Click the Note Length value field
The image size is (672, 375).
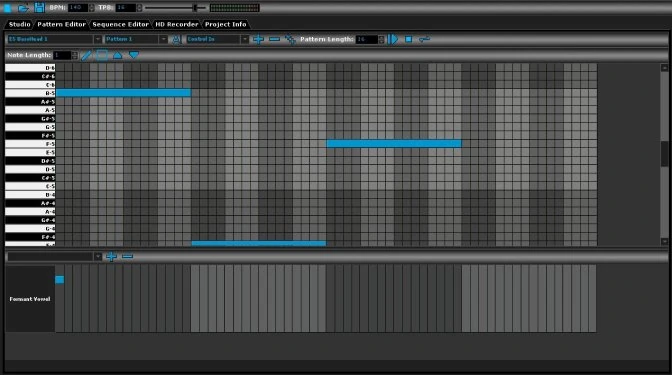[x=62, y=55]
